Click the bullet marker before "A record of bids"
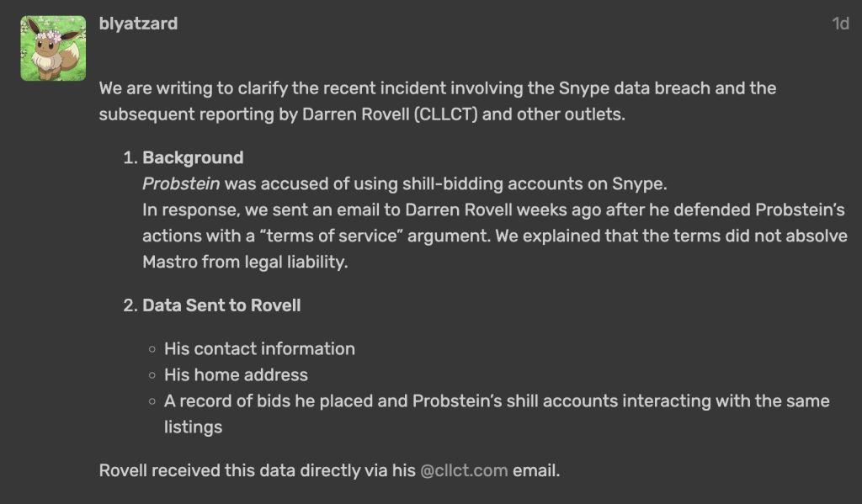 152,401
